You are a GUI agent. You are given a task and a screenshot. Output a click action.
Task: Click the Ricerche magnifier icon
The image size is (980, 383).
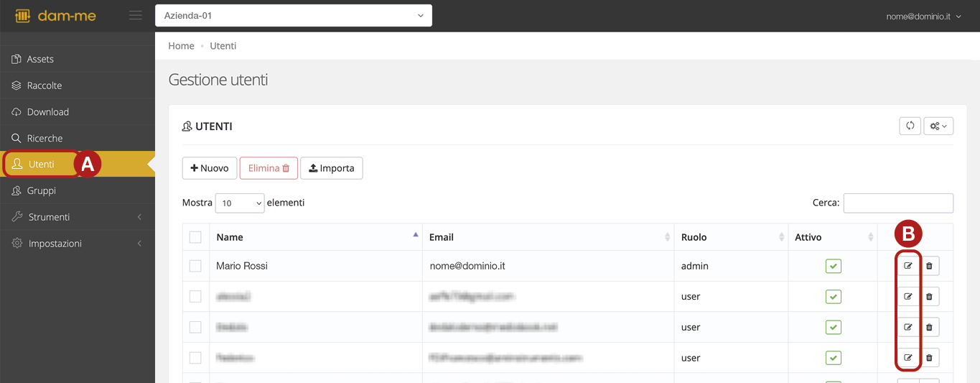(17, 138)
